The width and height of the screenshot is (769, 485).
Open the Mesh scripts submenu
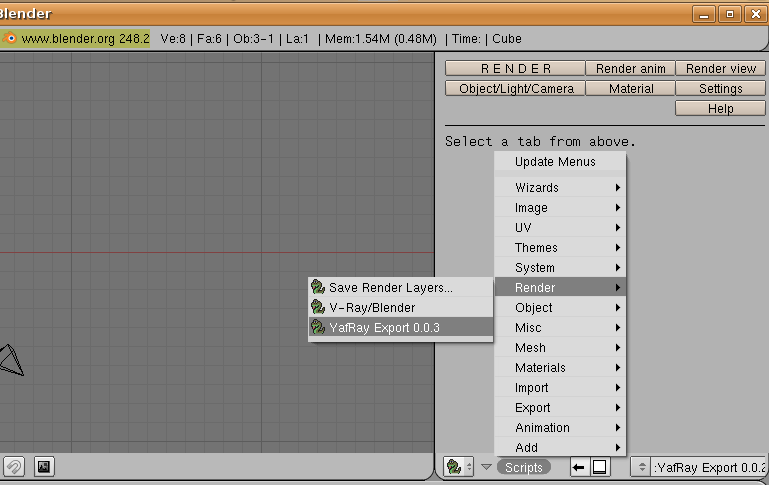click(561, 348)
